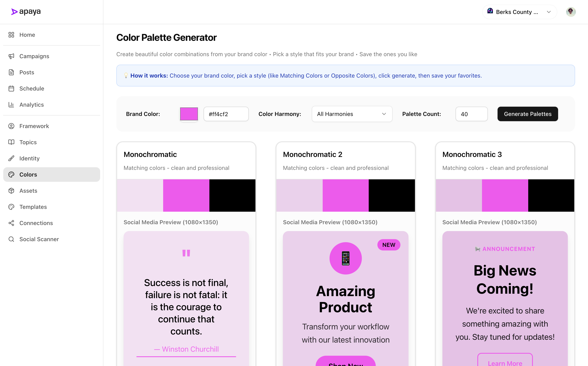
Task: Click the Analytics bar chart icon
Action: pyautogui.click(x=11, y=105)
